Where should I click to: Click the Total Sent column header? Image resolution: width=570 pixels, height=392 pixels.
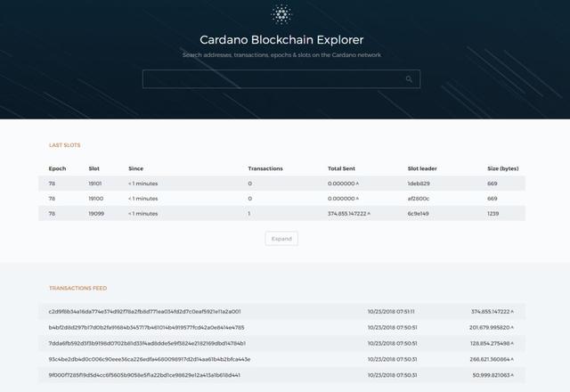341,168
